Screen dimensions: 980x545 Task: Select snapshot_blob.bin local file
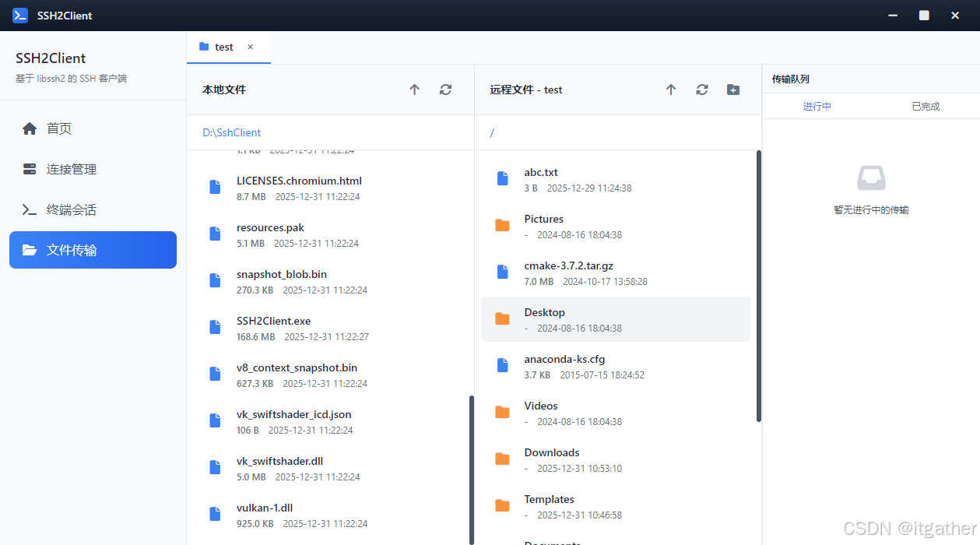330,281
